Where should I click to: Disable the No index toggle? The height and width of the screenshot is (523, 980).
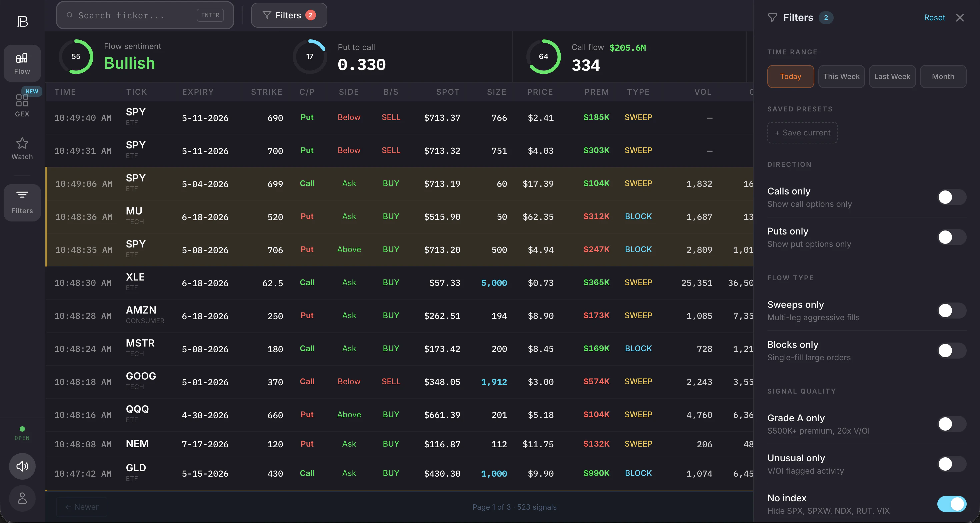point(951,504)
